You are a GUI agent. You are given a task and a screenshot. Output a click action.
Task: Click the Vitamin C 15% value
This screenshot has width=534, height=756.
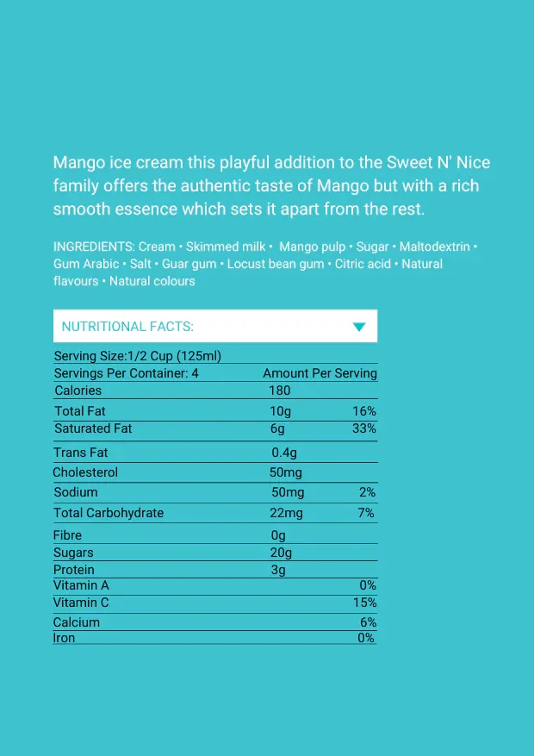(365, 603)
